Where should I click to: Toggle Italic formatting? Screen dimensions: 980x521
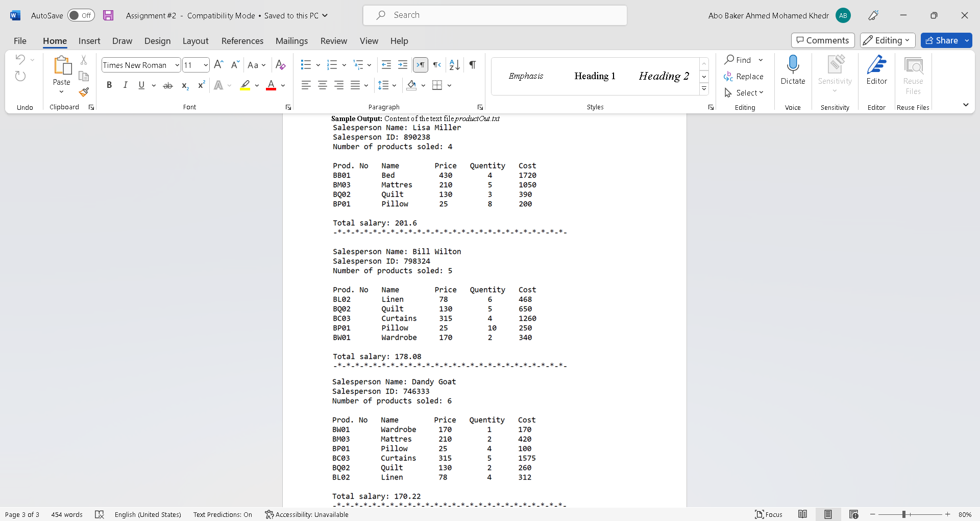[x=125, y=85]
